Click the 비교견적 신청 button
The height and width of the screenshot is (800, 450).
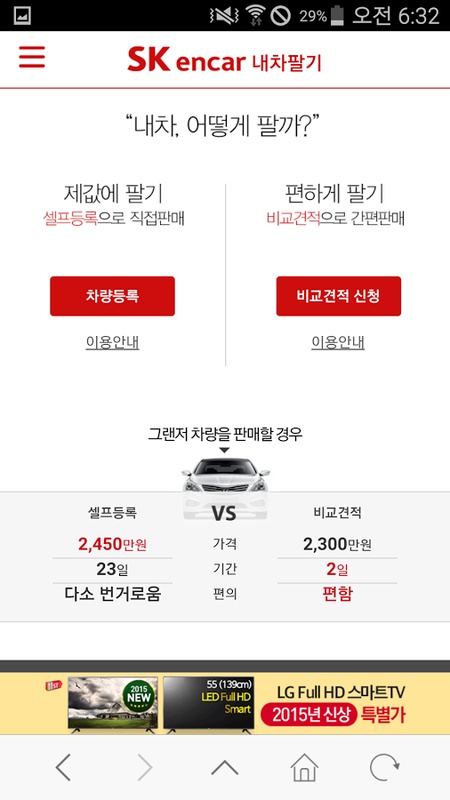click(338, 296)
